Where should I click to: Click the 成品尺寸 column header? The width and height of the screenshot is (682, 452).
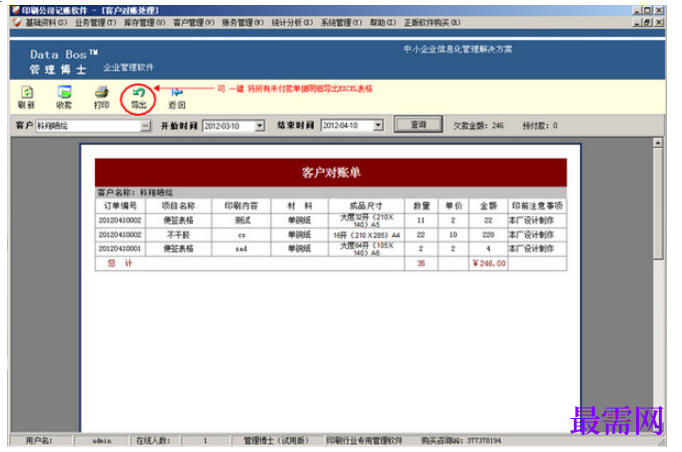366,206
